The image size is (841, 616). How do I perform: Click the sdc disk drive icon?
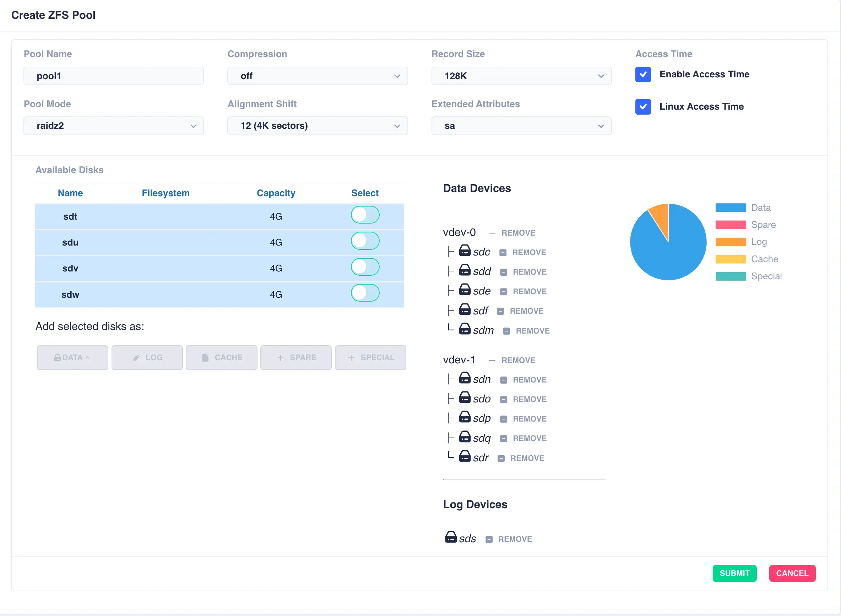[464, 251]
